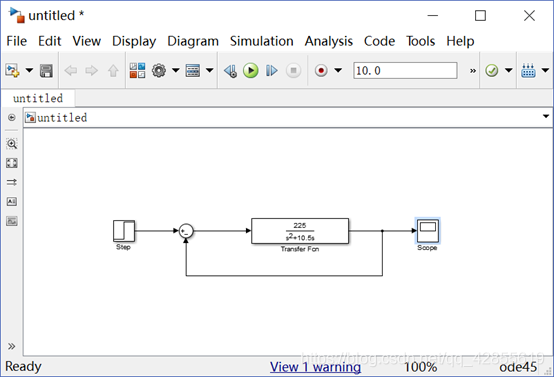Expand the Model Explorer dropdown arrow

pyautogui.click(x=210, y=70)
